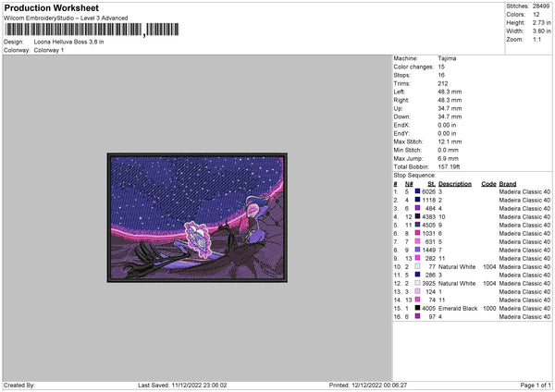Click the Brand column header
Image resolution: width=555 pixels, height=392 pixels.
[508, 184]
